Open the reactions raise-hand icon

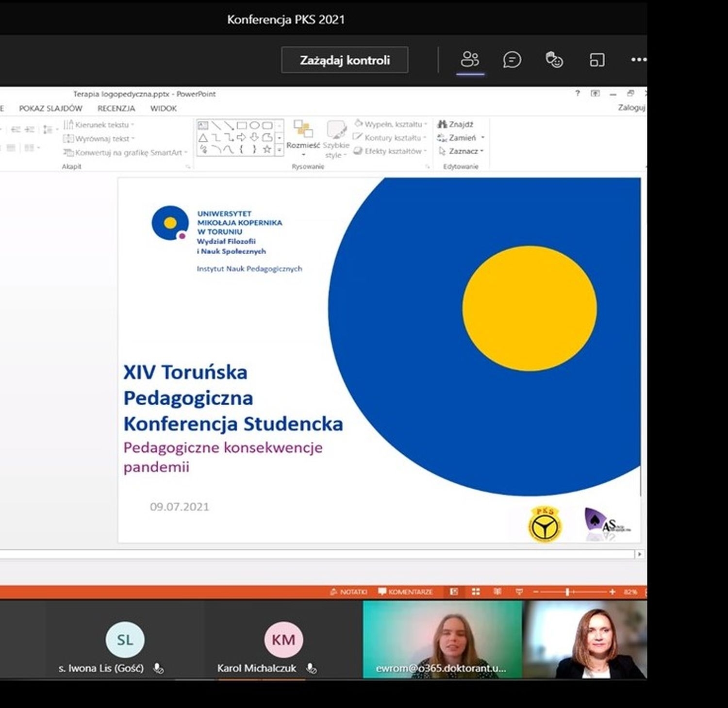coord(554,60)
